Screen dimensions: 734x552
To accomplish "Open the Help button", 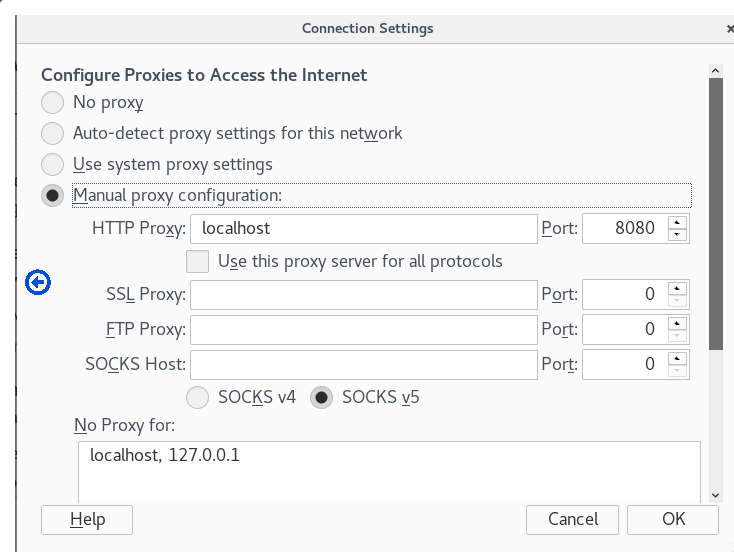I will (87, 520).
